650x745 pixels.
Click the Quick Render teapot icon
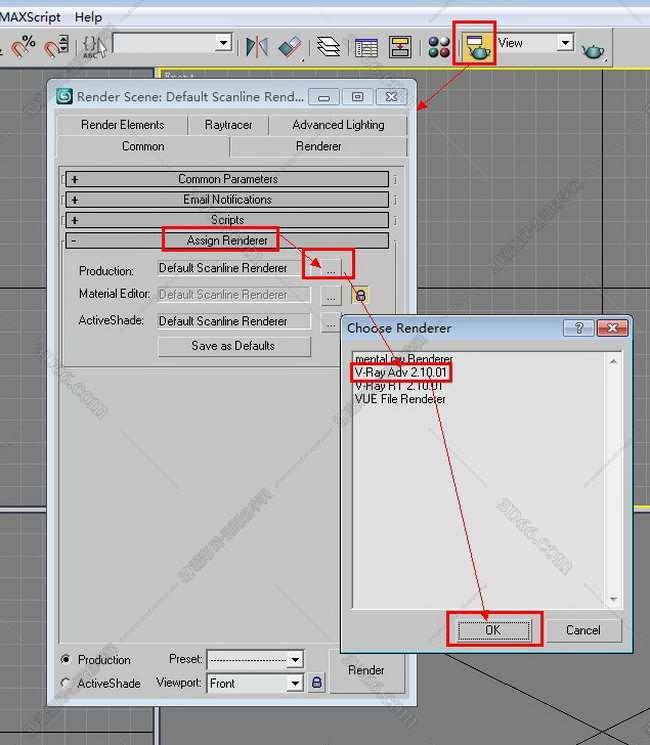point(593,49)
